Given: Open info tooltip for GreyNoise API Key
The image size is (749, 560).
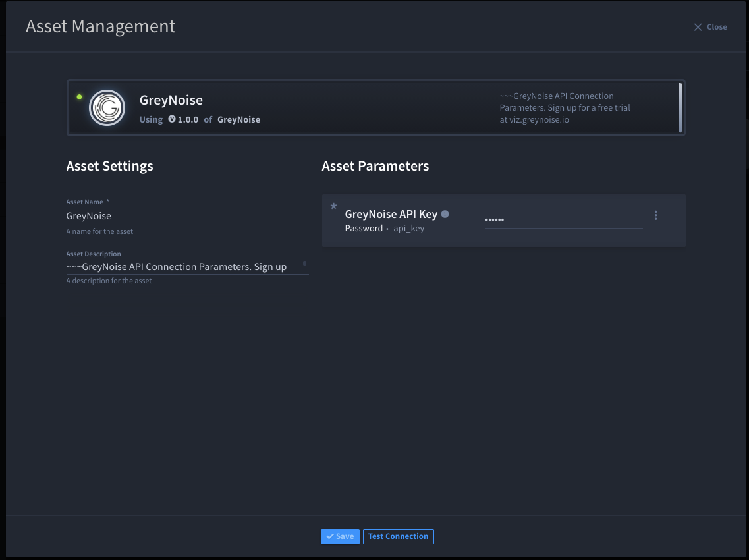Looking at the screenshot, I should pyautogui.click(x=445, y=214).
